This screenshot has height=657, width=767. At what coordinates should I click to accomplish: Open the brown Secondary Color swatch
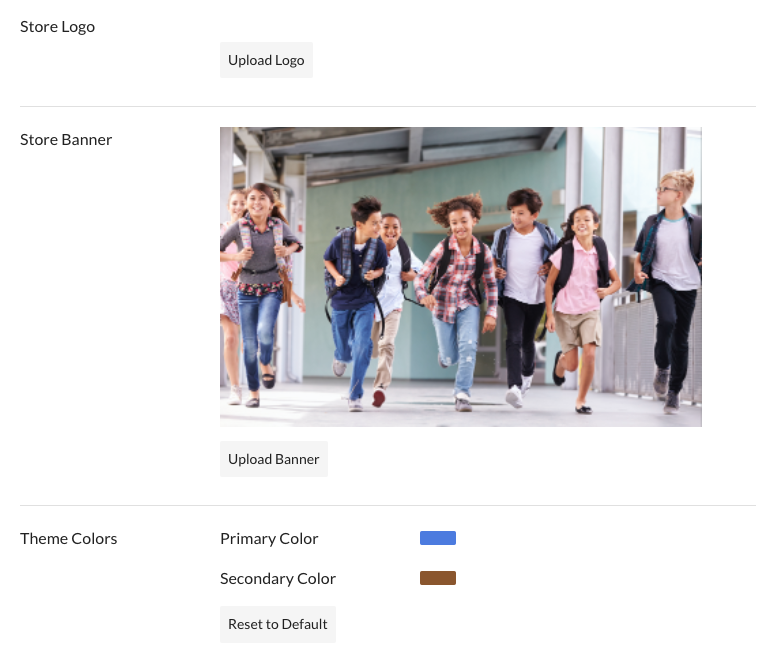point(437,578)
